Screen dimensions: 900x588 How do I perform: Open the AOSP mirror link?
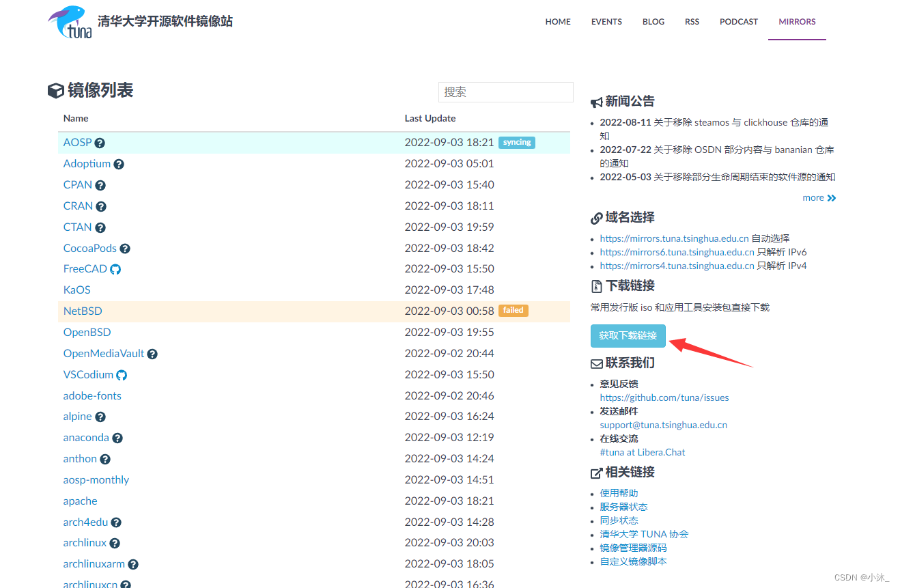click(77, 143)
